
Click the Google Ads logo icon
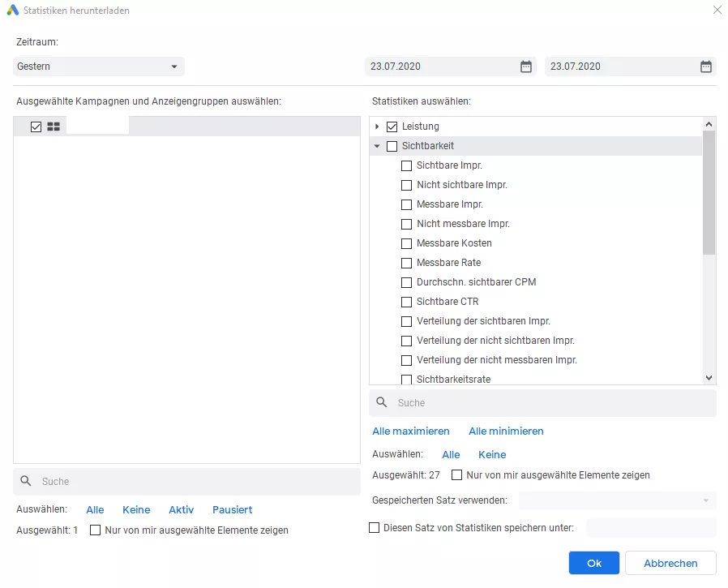[13, 10]
